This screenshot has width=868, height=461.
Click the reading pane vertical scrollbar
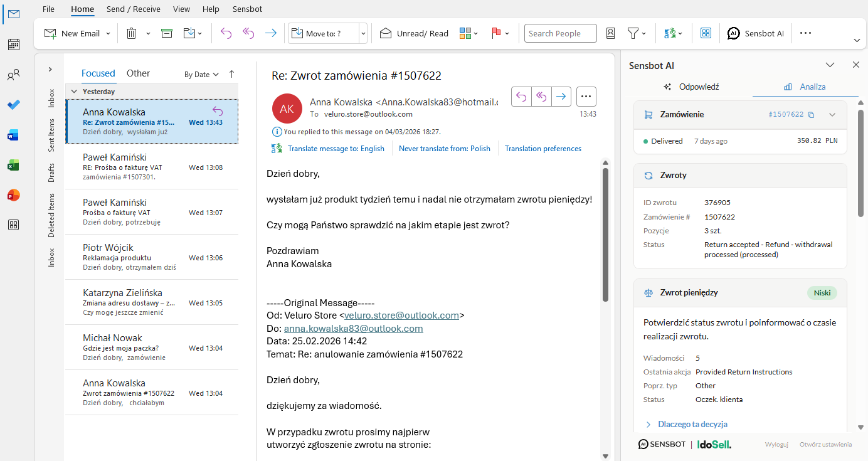[x=605, y=235]
